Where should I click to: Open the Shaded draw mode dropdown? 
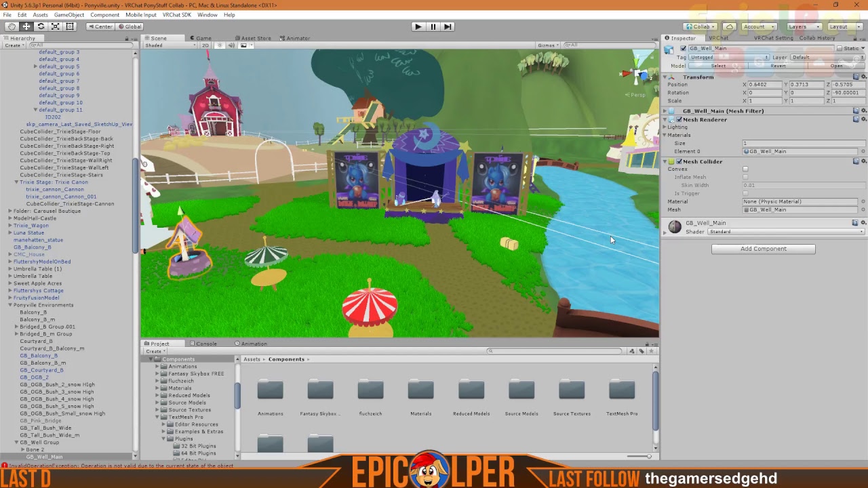(170, 45)
